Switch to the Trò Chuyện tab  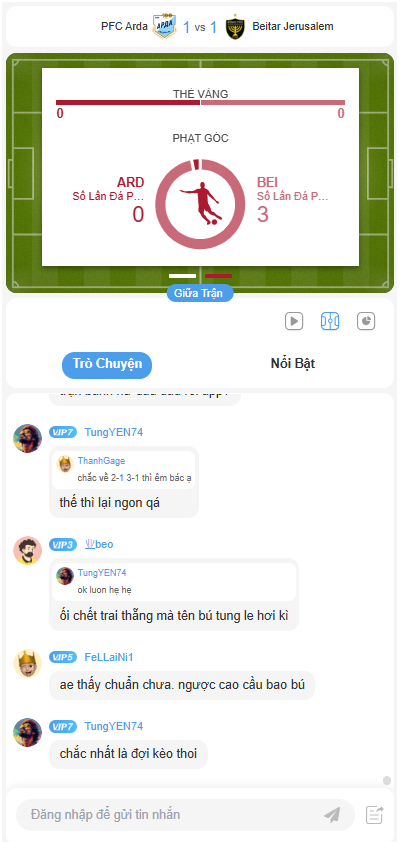point(107,364)
